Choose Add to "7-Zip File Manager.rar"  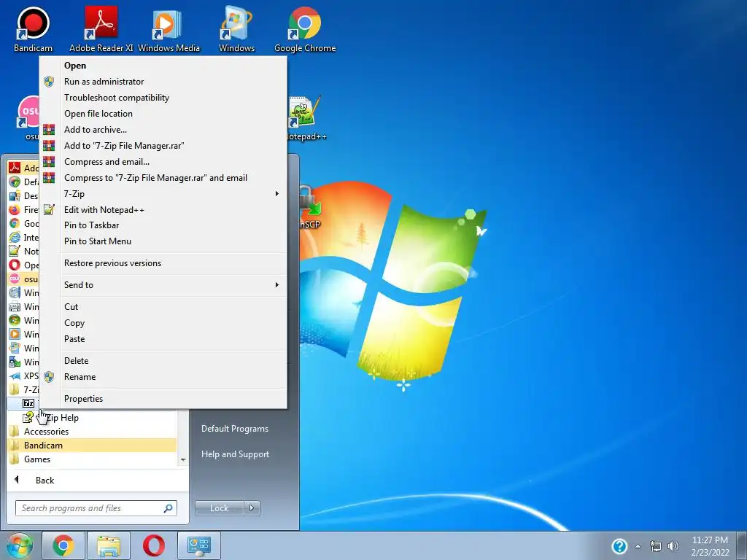(x=163, y=146)
